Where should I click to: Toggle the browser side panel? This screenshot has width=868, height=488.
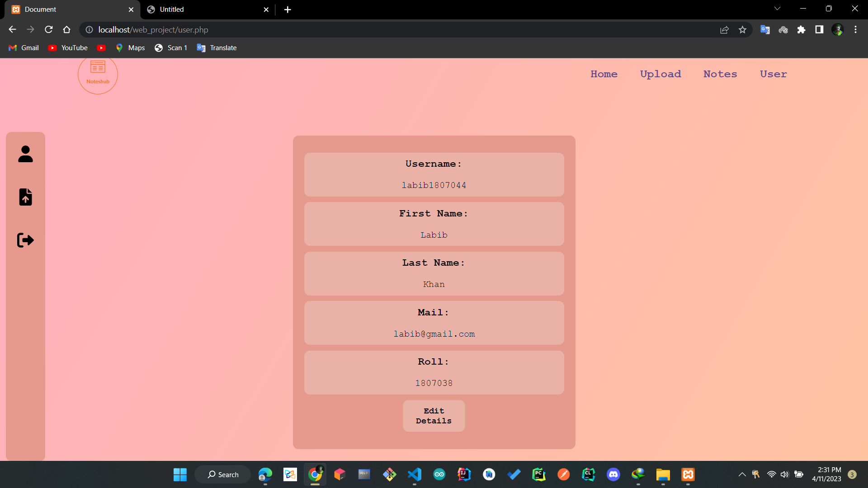[819, 29]
